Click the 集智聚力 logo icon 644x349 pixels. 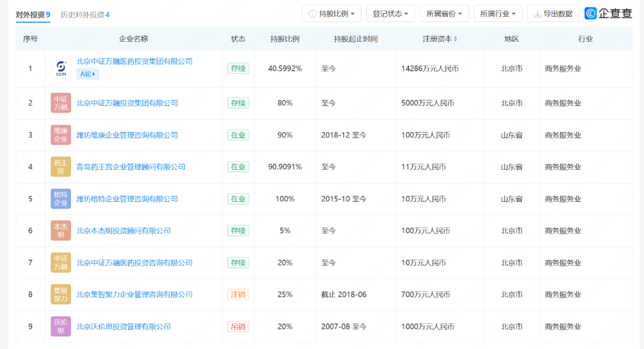pyautogui.click(x=60, y=294)
